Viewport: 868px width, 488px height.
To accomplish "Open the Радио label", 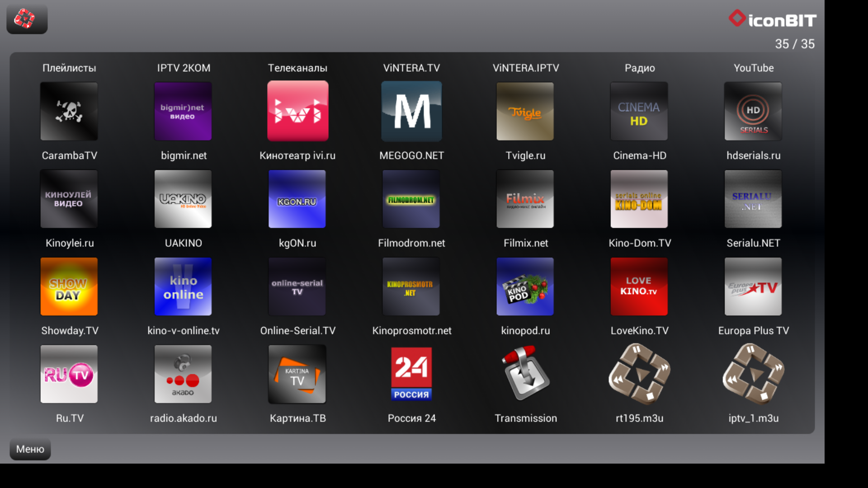I will point(639,68).
